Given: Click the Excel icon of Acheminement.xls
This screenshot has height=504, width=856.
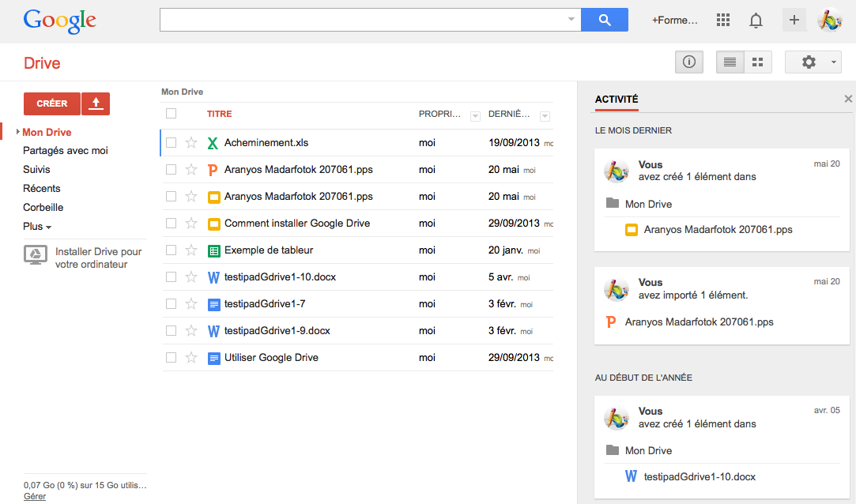Looking at the screenshot, I should [x=213, y=143].
